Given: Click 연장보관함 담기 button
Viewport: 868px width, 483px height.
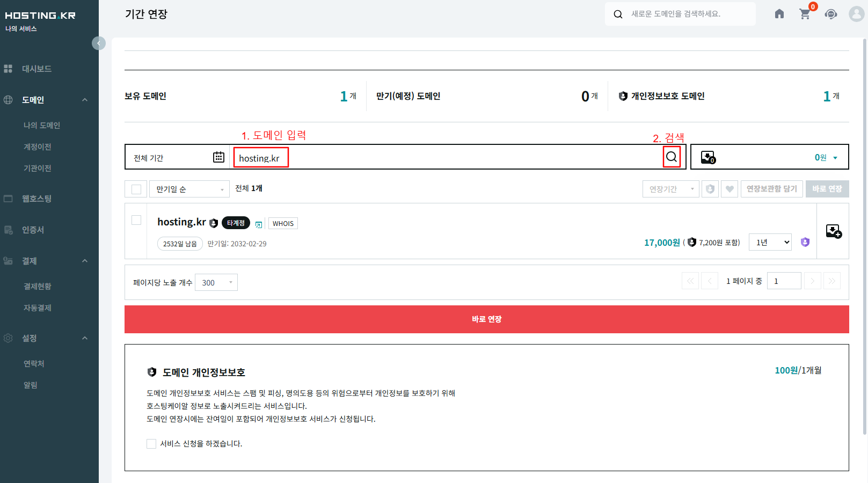Looking at the screenshot, I should 772,189.
